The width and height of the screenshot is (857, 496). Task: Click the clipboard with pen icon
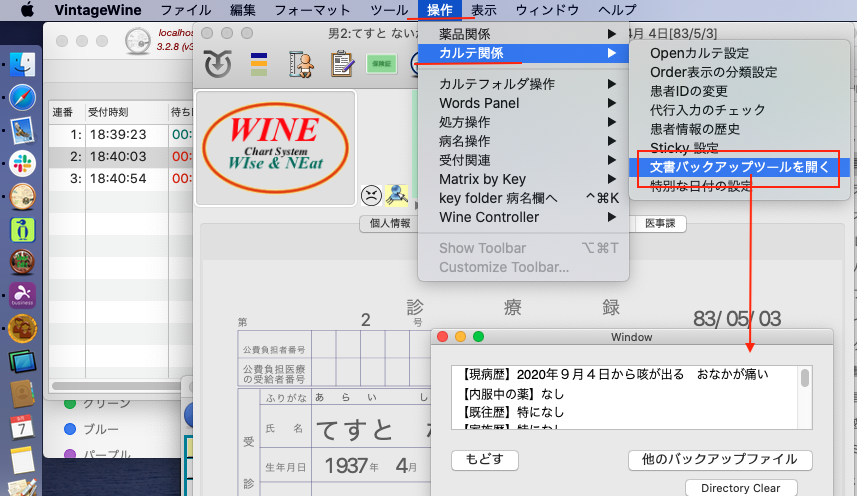[343, 65]
